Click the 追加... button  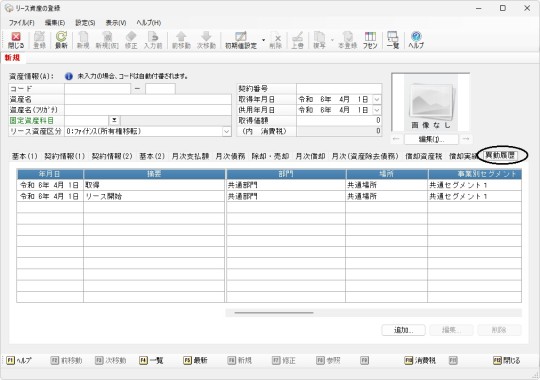(x=403, y=330)
